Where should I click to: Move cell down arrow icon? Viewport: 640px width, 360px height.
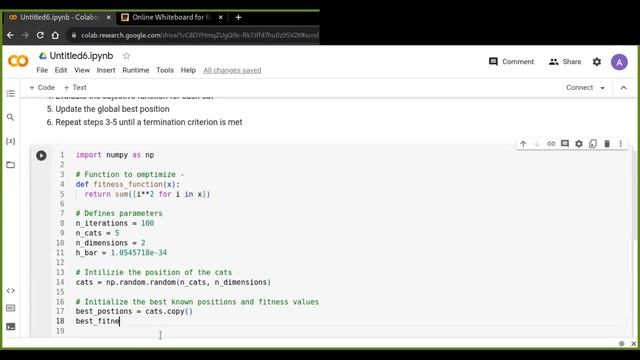point(537,144)
